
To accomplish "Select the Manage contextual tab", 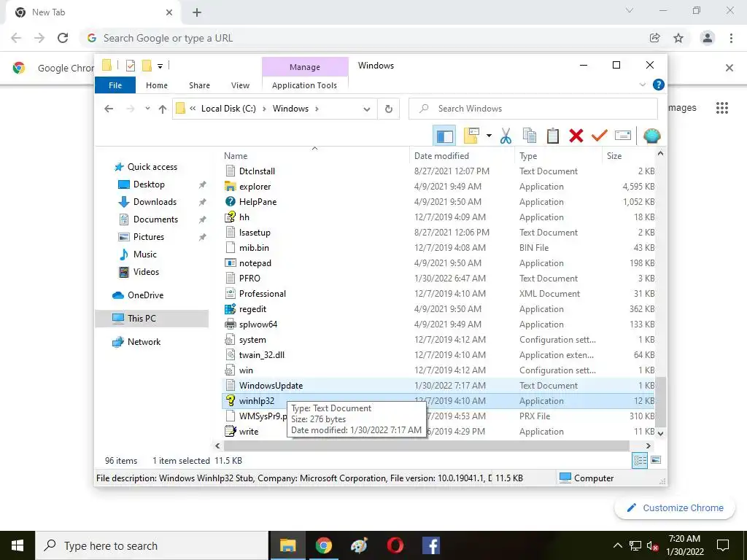I will 305,67.
